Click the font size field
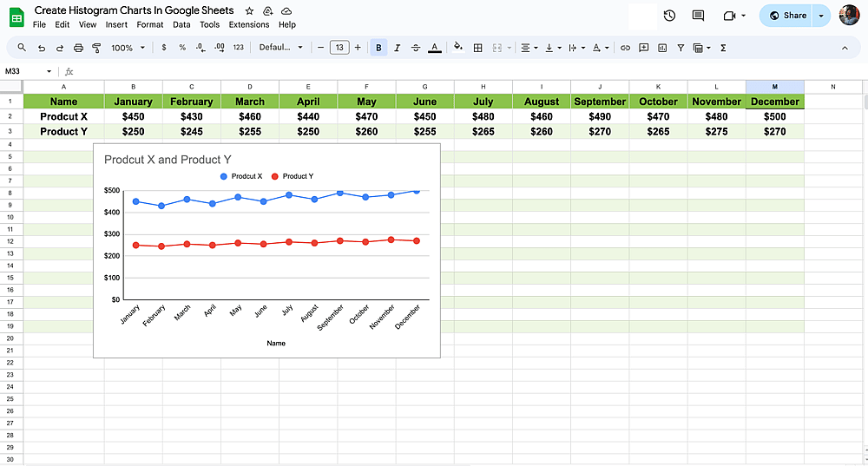Viewport: 868px width, 466px height. tap(339, 48)
